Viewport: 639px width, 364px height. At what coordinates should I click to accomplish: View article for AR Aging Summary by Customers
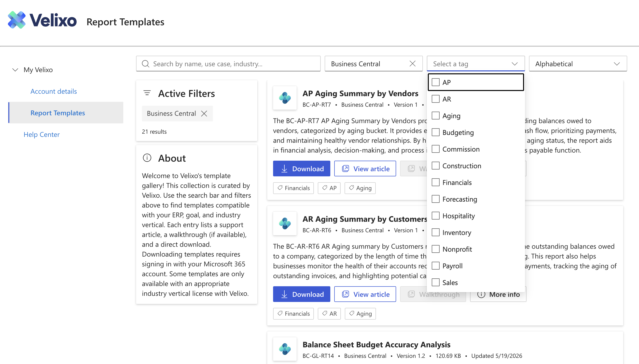point(365,294)
